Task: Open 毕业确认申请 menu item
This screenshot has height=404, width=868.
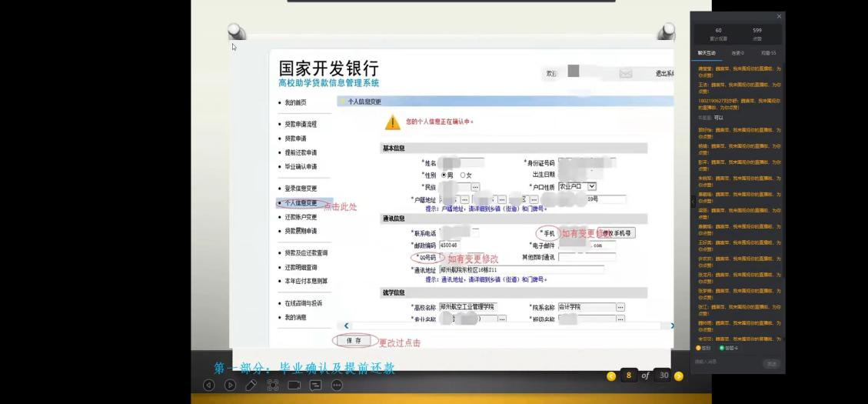Action: [301, 166]
